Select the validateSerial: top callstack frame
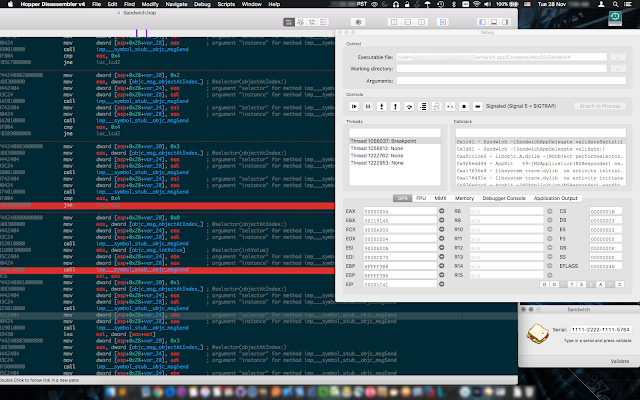This screenshot has width=640, height=400. coord(541,142)
